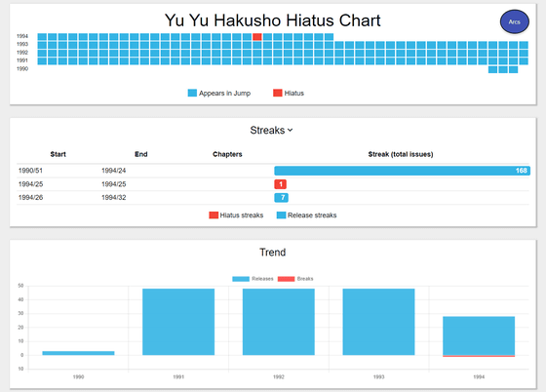Open the Arcs round button
The image size is (546, 392).
515,21
